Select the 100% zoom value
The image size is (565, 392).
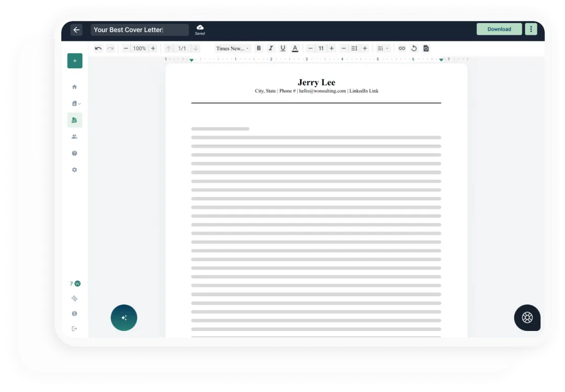tap(140, 48)
